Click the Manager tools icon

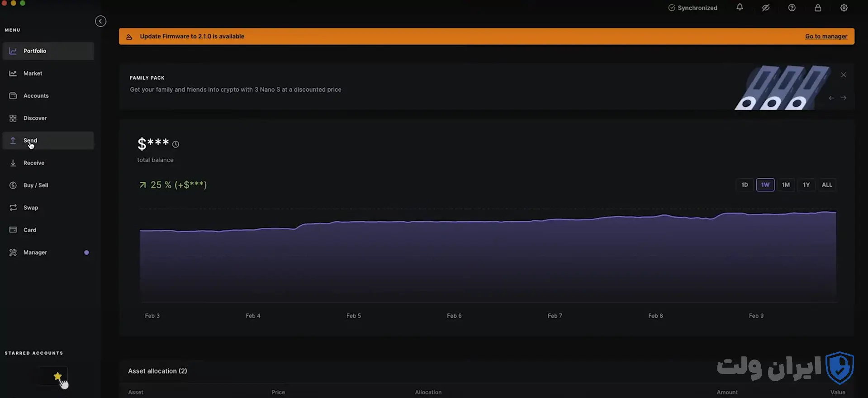[13, 252]
